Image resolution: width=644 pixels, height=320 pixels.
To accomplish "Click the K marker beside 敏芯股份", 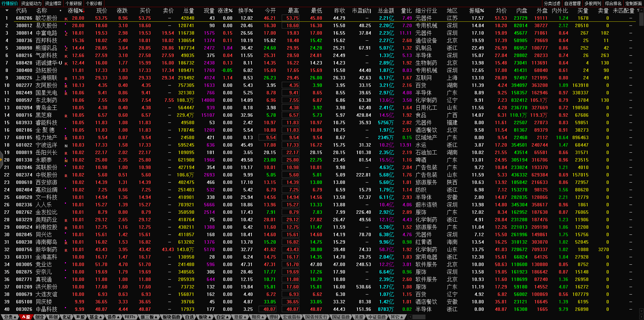I will coord(66,19).
